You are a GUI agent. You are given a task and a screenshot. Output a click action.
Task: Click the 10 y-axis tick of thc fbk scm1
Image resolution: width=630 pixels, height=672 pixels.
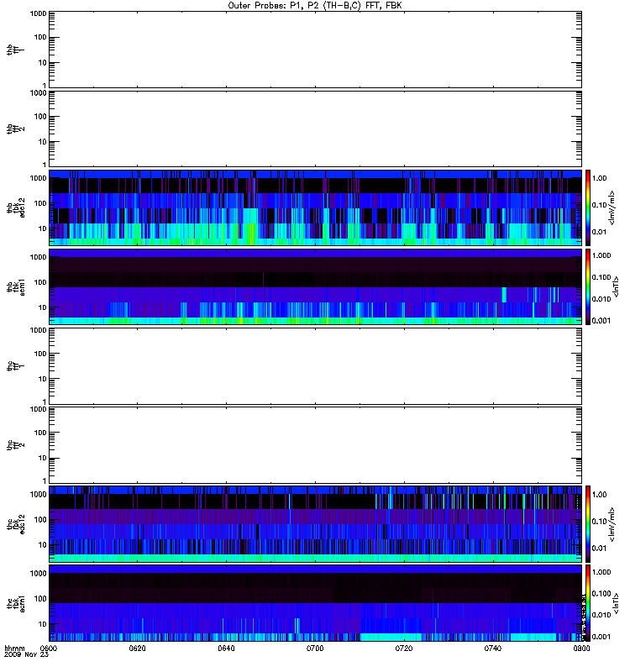tap(43, 624)
